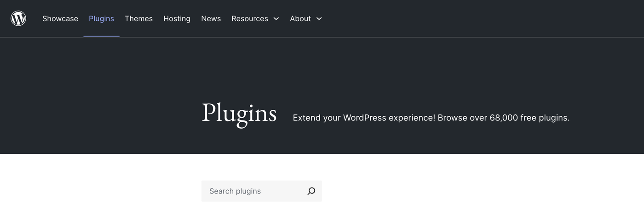Go to the Themes page

(x=138, y=18)
